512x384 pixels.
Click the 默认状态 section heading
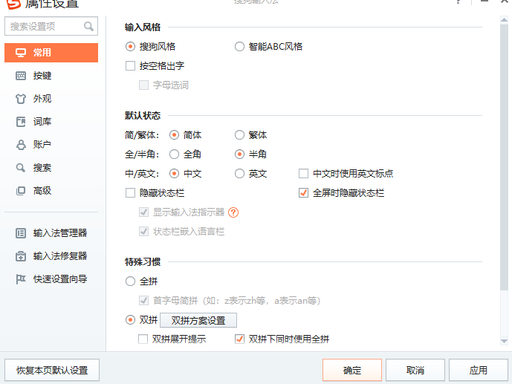tap(143, 116)
